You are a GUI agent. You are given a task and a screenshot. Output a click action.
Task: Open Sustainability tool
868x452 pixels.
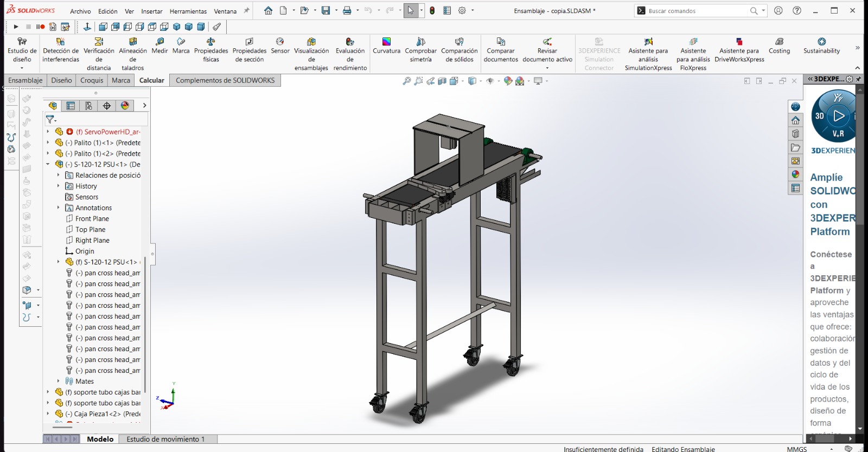(821, 46)
